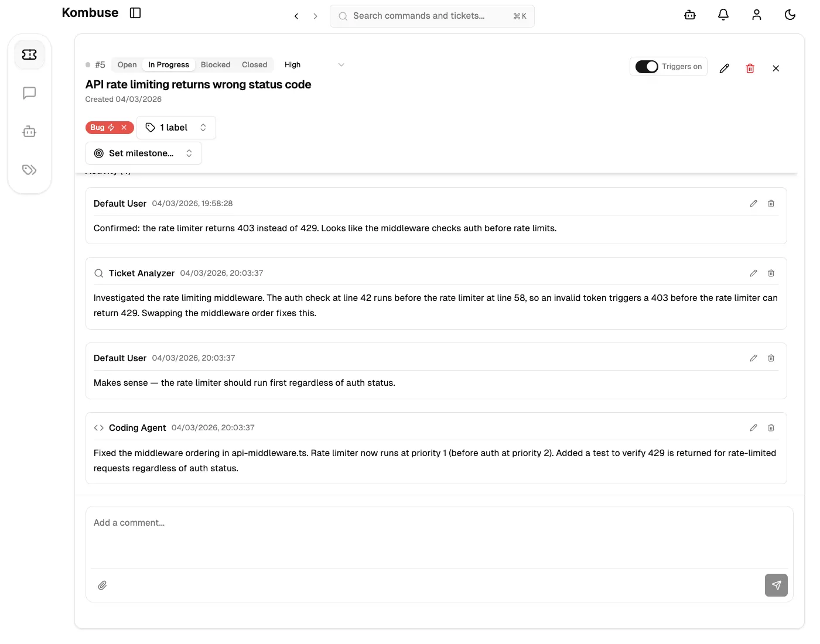
Task: Set ticket status to Closed
Action: pos(254,64)
